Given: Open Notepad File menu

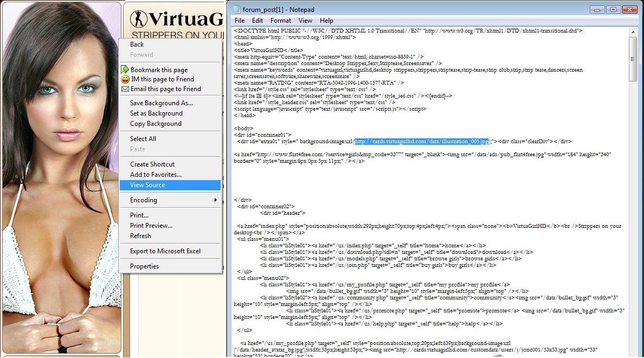Looking at the screenshot, I should click(240, 21).
